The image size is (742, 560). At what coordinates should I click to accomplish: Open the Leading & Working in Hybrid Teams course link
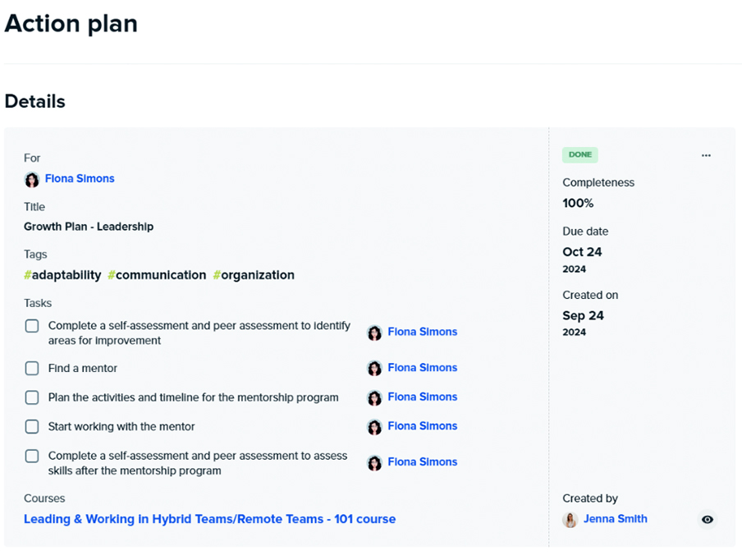pyautogui.click(x=209, y=519)
